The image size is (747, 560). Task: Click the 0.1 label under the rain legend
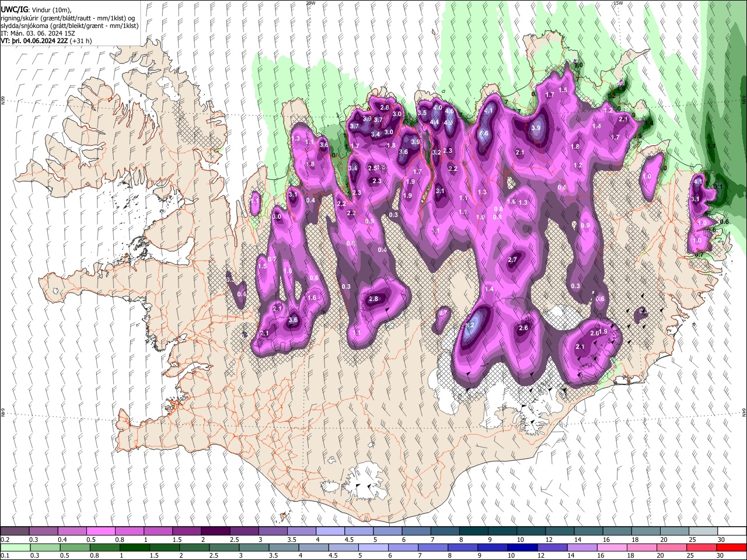tap(5, 555)
